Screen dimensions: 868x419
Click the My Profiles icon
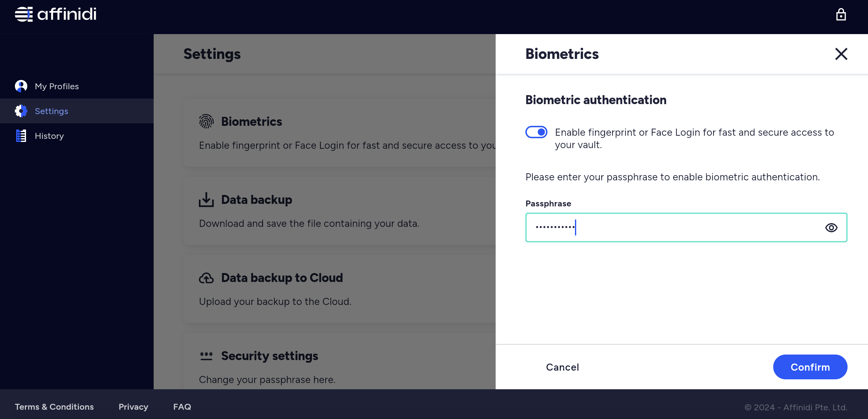coord(20,85)
